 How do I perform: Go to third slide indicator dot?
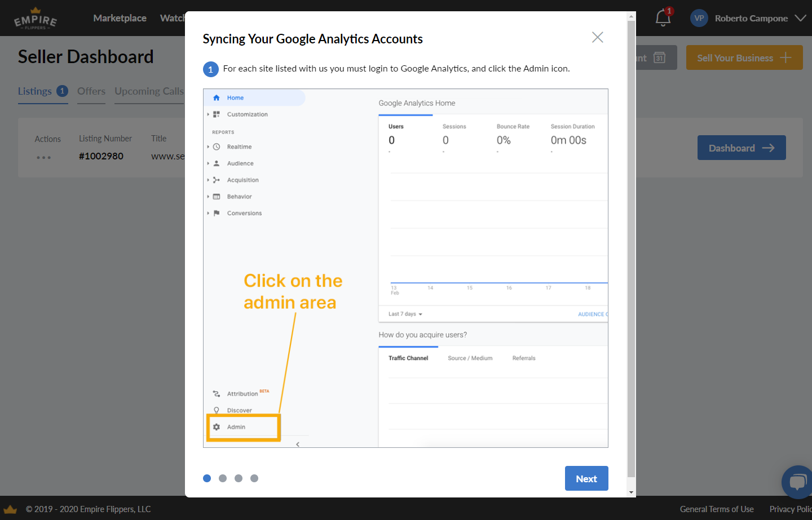point(239,478)
